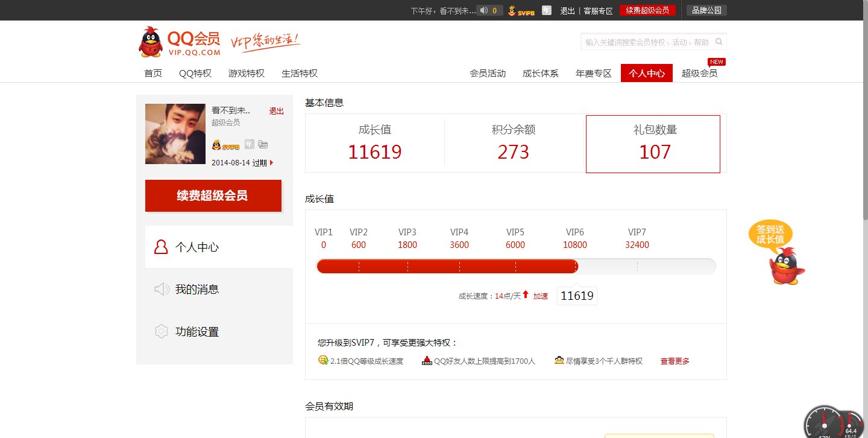Screen dimensions: 868x438
Task: Click the 功能设置 gear icon
Action: (x=161, y=331)
